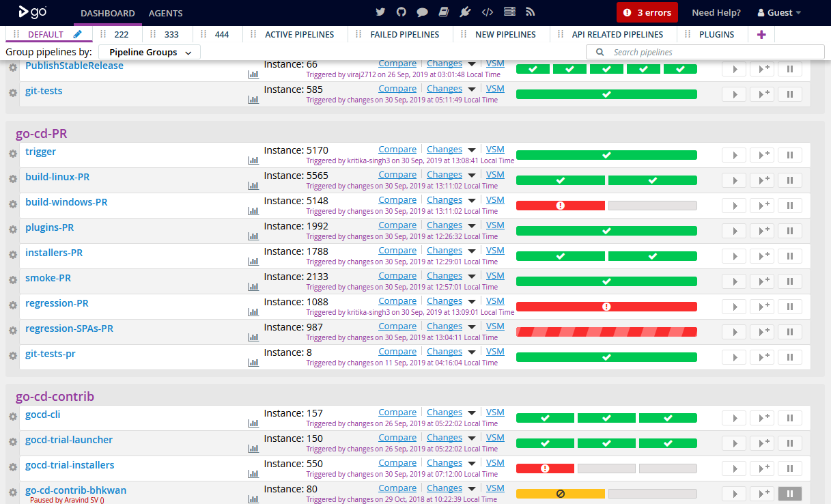This screenshot has width=831, height=504.
Task: Trigger with options the git-tests-pr pipeline
Action: [x=762, y=357]
